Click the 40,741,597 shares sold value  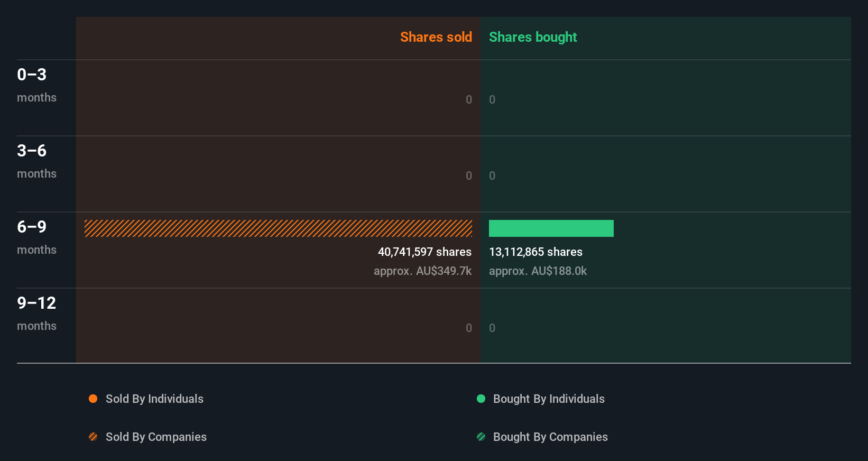tap(424, 252)
